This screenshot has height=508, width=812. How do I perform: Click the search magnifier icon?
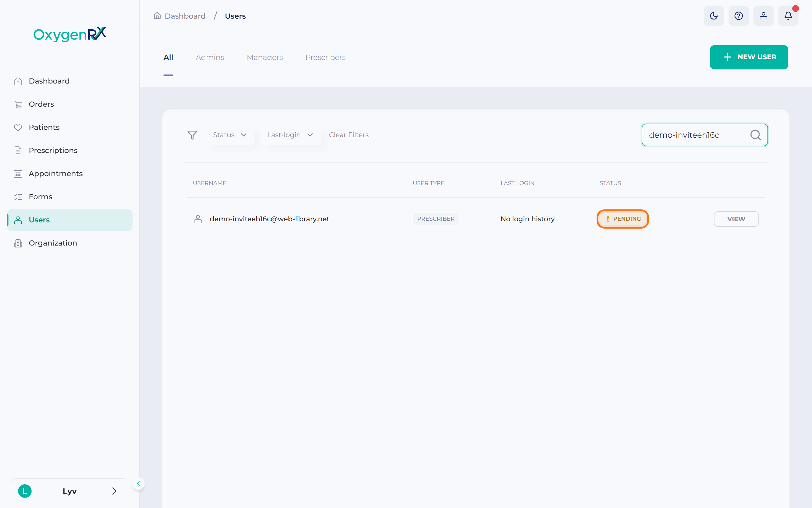tap(755, 135)
